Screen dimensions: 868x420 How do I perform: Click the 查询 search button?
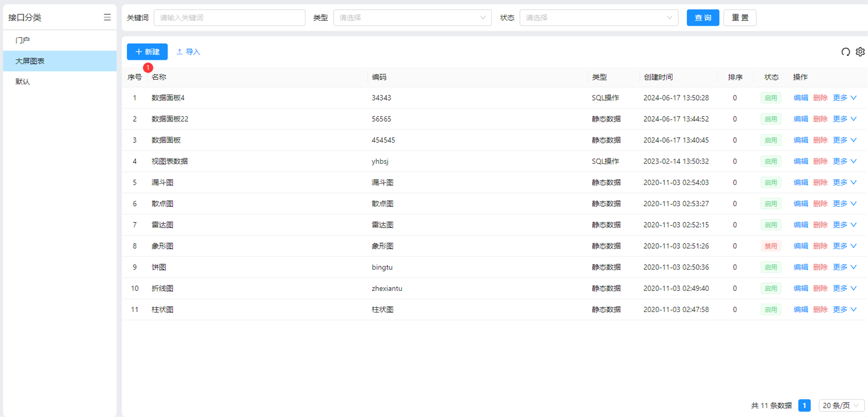(x=702, y=18)
